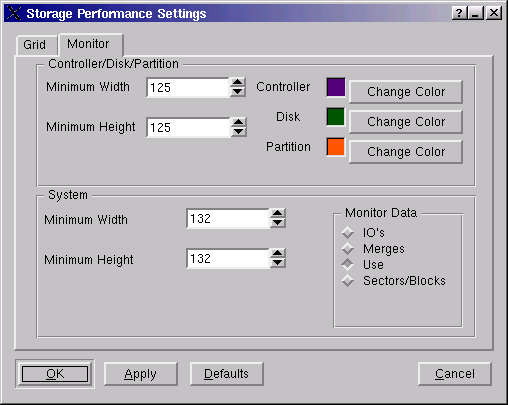This screenshot has height=405, width=508.
Task: Click the System Minimum Width input field
Action: pos(228,219)
